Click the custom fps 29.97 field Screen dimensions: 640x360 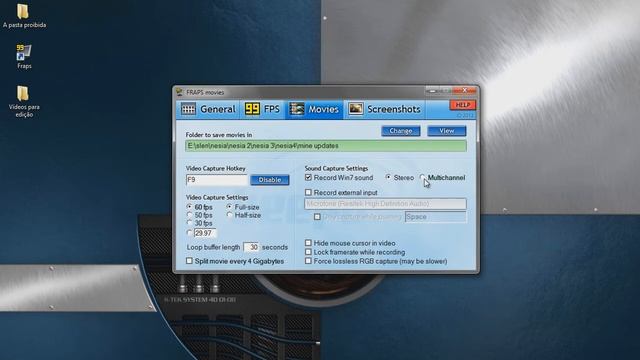click(205, 233)
